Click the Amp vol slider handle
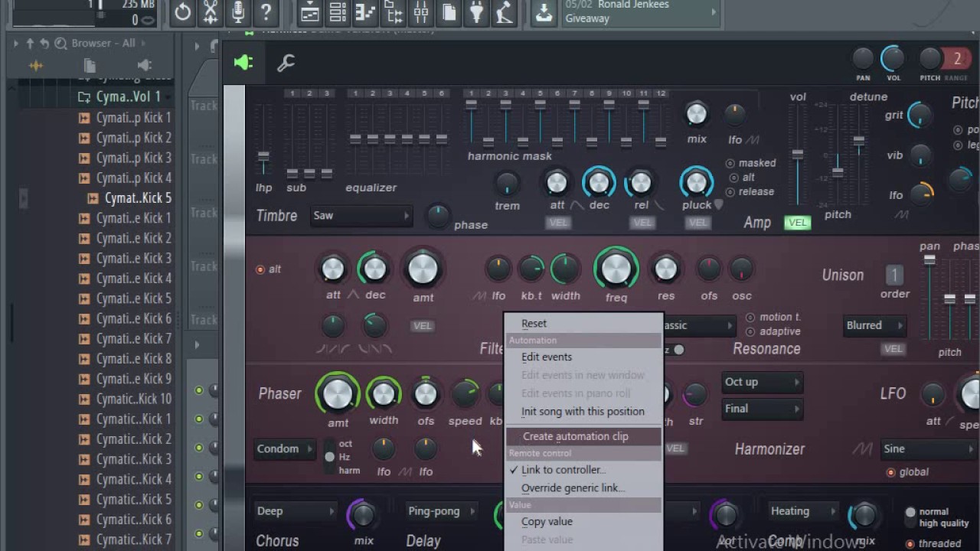This screenshot has width=980, height=551. tap(798, 155)
